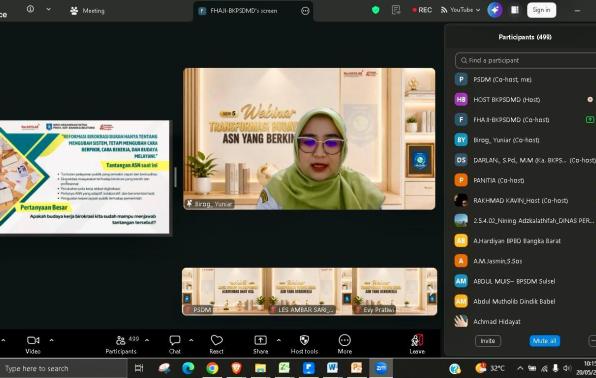Viewport: 596px width, 378px height.
Task: Open Microsoft Word from the taskbar
Action: coord(332,368)
